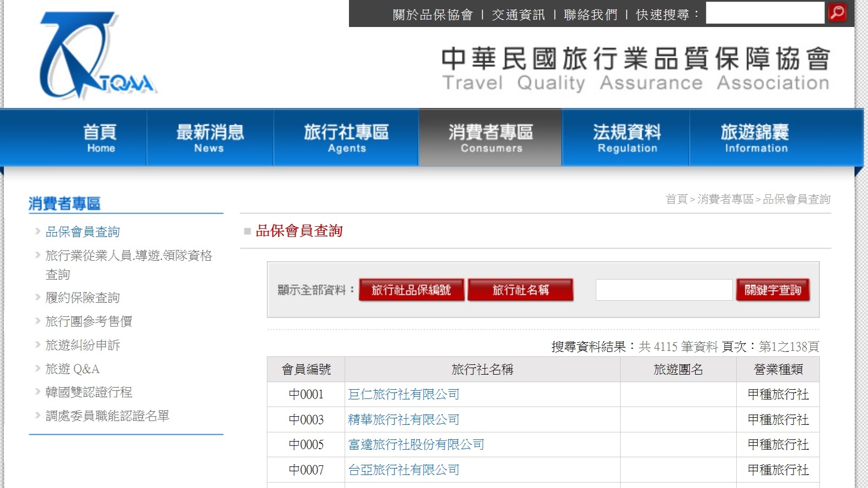The height and width of the screenshot is (488, 868).
Task: Select 消費者專區 Consumers tab
Action: click(x=490, y=138)
